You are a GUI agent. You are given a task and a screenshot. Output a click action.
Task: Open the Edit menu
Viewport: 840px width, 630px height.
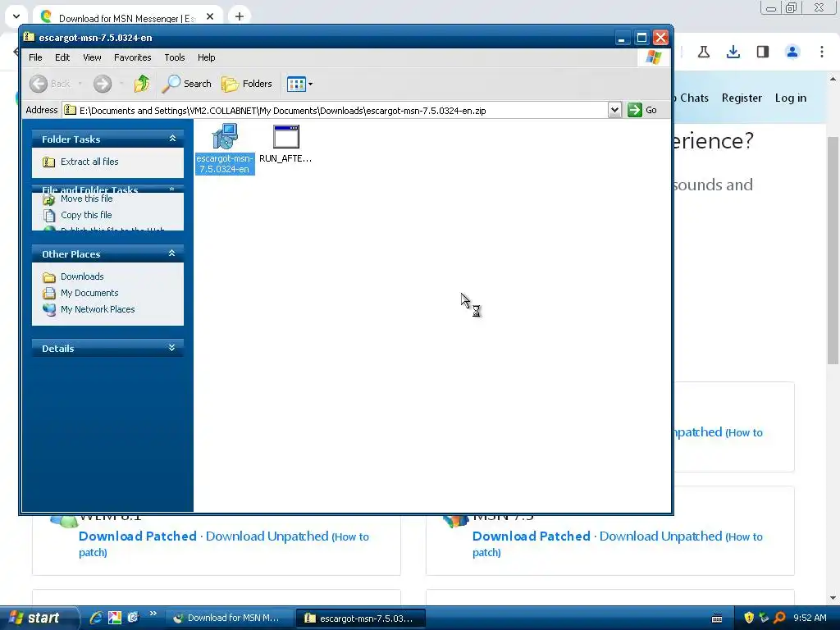(62, 57)
